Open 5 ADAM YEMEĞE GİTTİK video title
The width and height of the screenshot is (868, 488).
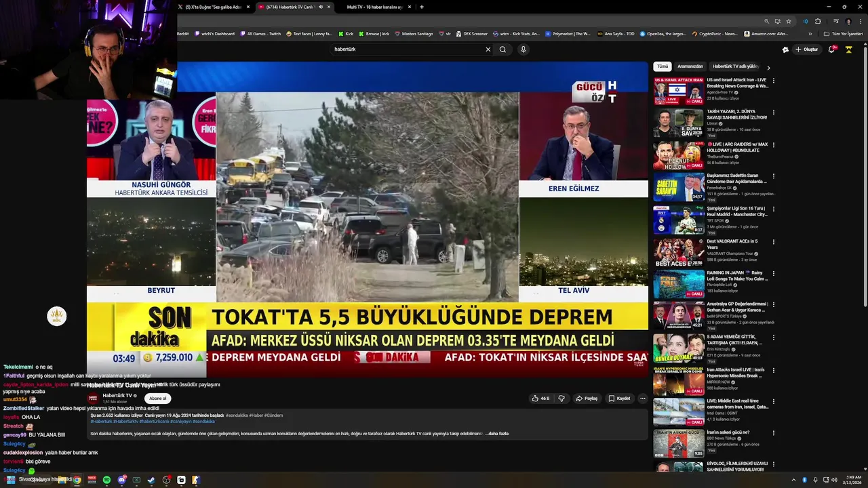736,340
